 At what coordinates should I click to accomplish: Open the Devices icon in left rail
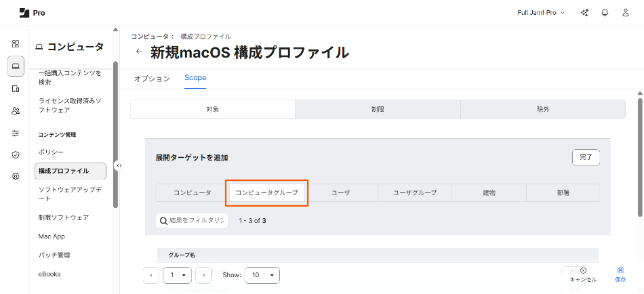click(x=16, y=89)
